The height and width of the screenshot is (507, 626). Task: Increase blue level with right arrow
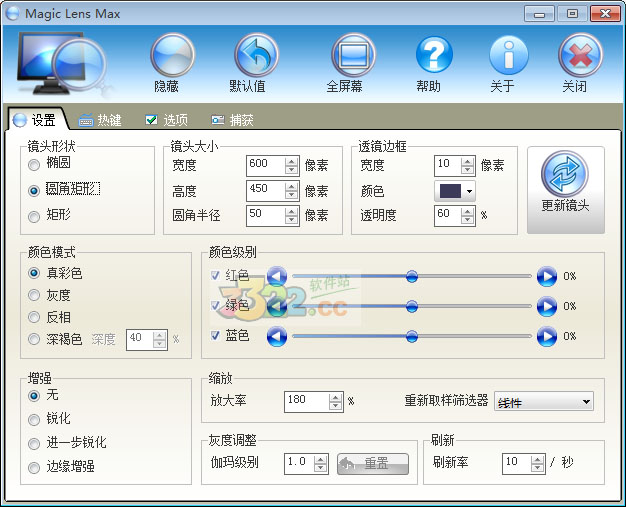pyautogui.click(x=547, y=337)
